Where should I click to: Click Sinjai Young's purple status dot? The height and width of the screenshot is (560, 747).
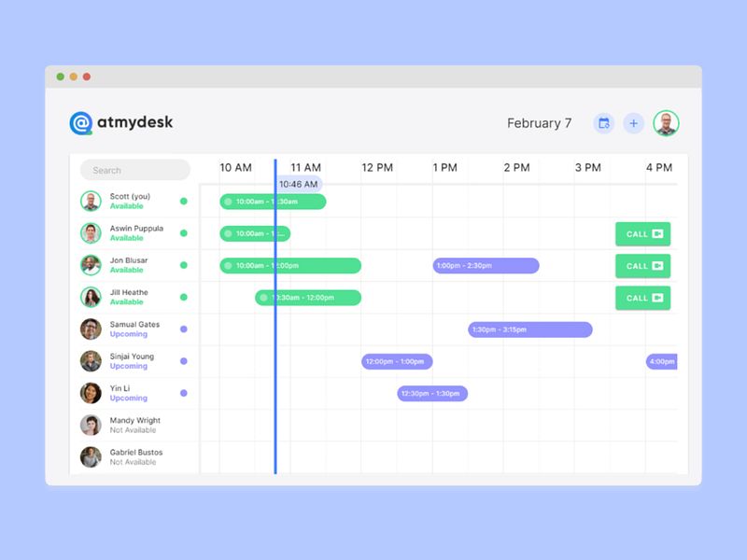point(183,361)
